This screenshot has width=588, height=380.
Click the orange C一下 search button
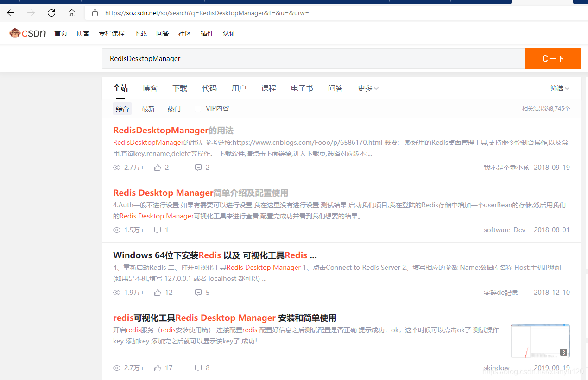[x=553, y=58]
